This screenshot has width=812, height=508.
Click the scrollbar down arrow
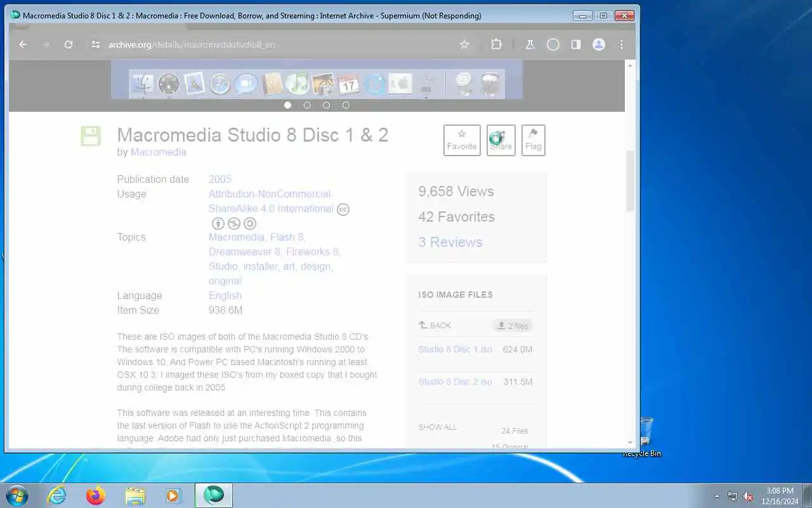(x=630, y=442)
